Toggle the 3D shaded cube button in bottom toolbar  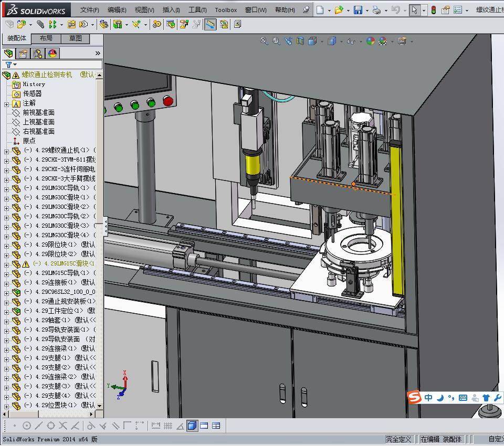(192, 426)
